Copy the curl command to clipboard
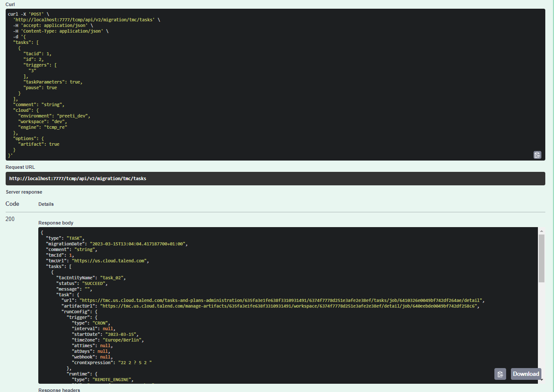Viewport: 554px width, 392px height. (537, 155)
